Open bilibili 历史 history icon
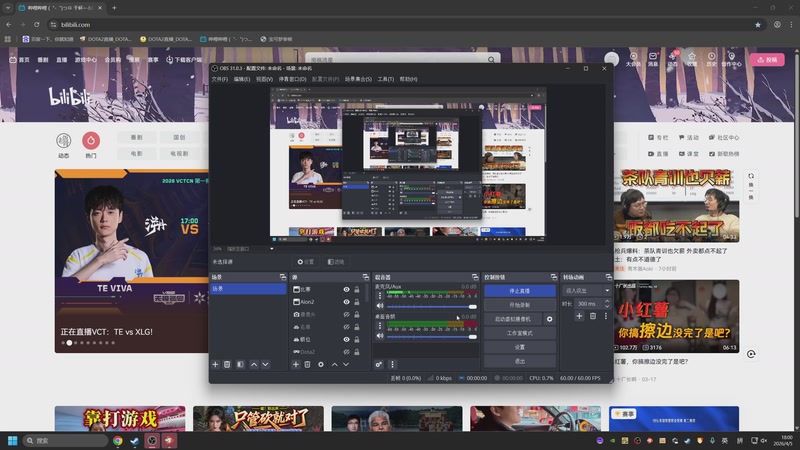800x450 pixels. coord(711,59)
